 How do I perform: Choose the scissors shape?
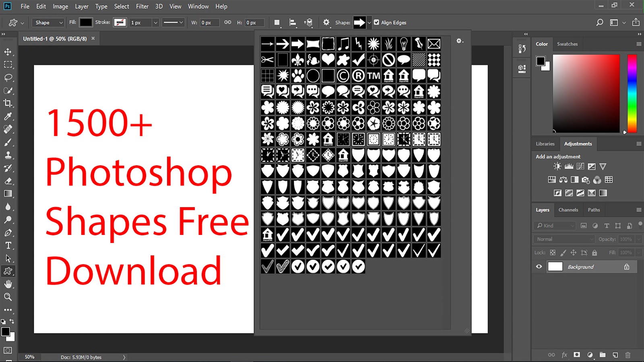point(268,60)
